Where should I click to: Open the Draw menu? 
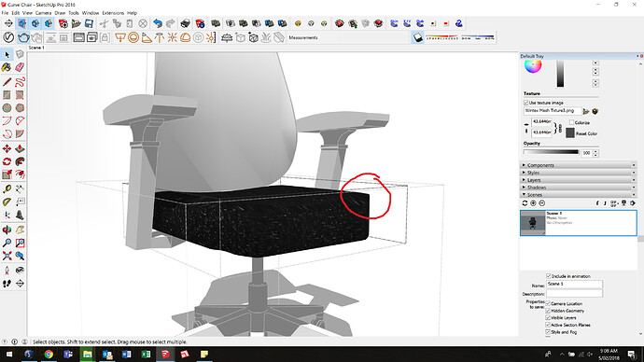coord(60,13)
